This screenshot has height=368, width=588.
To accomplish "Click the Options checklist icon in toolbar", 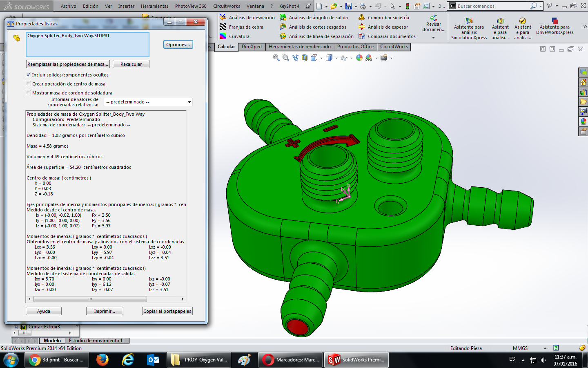I will tap(426, 6).
